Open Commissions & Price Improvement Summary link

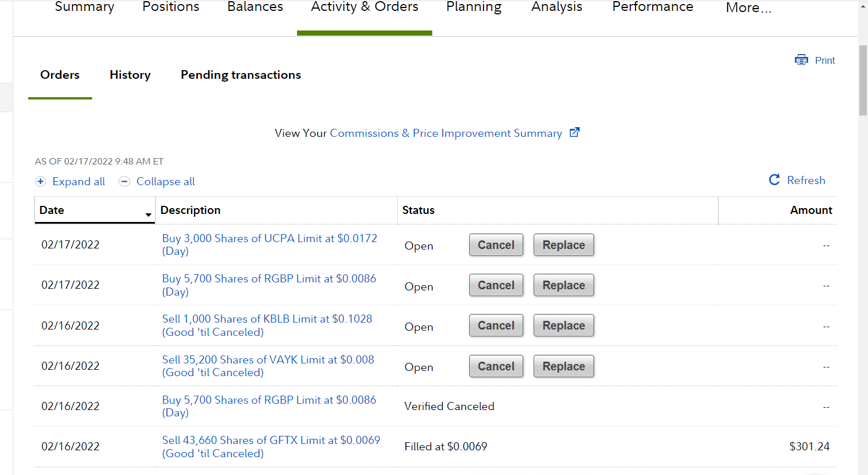pyautogui.click(x=446, y=133)
